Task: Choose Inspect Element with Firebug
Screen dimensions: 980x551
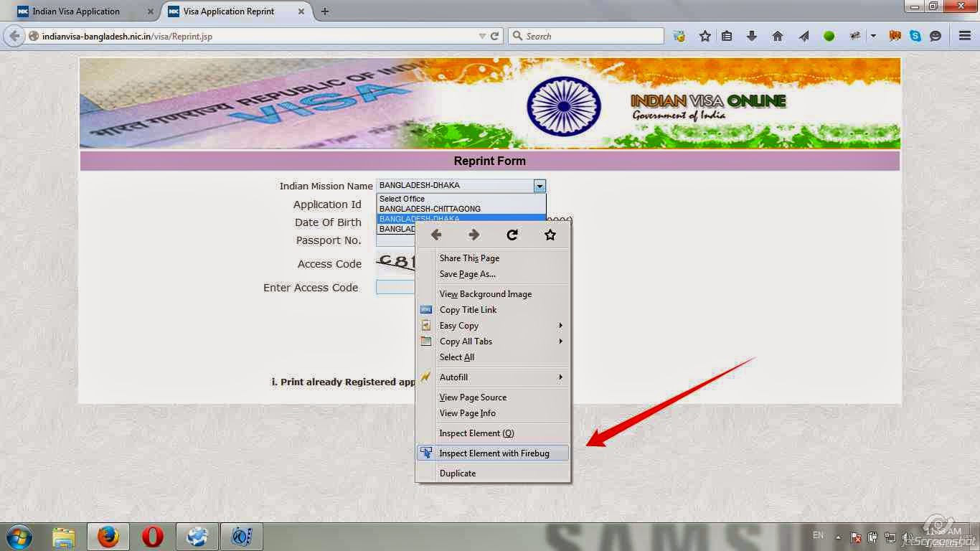Action: (x=494, y=453)
